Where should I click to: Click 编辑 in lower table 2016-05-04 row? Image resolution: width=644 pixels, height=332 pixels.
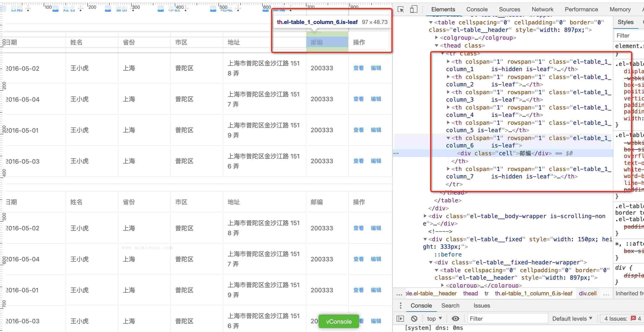pos(376,259)
